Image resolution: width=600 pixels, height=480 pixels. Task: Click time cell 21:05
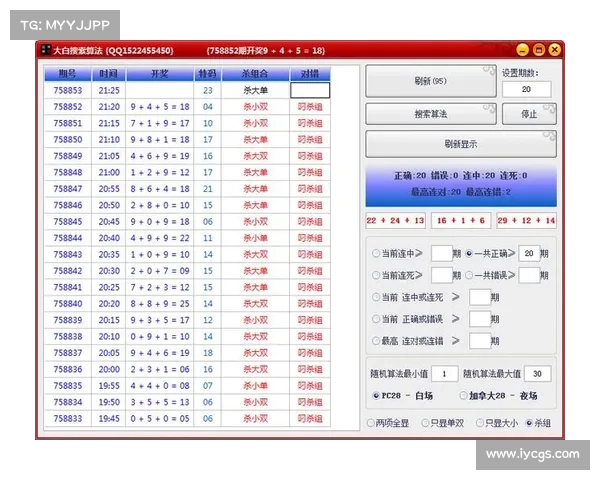click(x=109, y=156)
